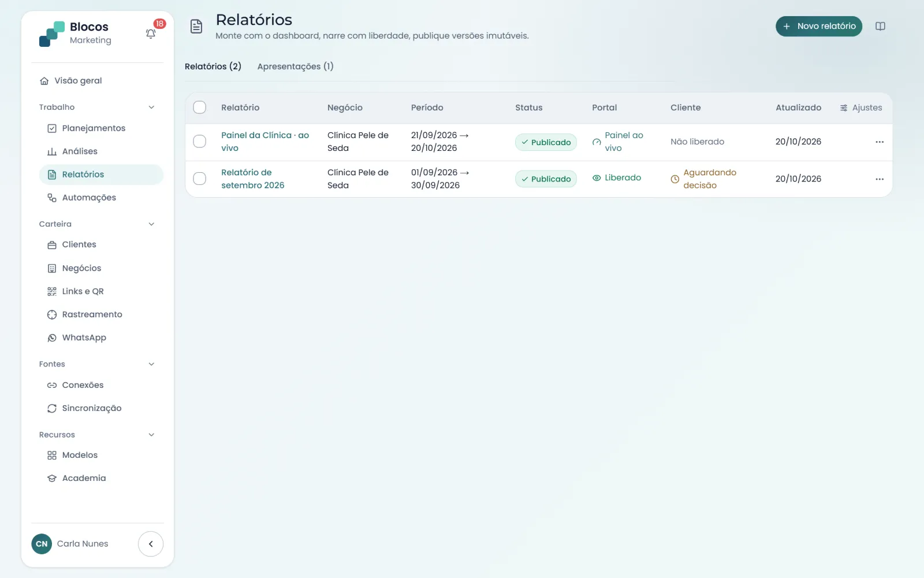
Task: Click the gauge icon beside Painel ao vivo
Action: click(x=597, y=142)
